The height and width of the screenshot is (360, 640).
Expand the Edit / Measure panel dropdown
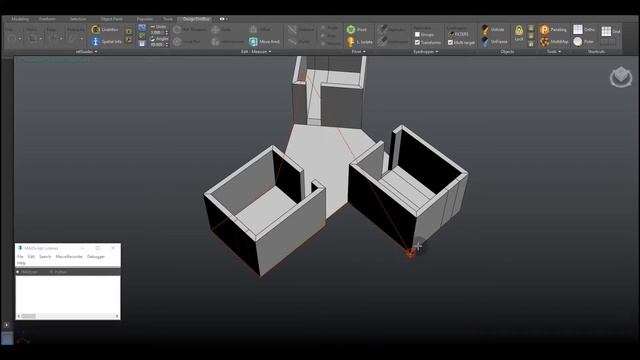point(270,52)
